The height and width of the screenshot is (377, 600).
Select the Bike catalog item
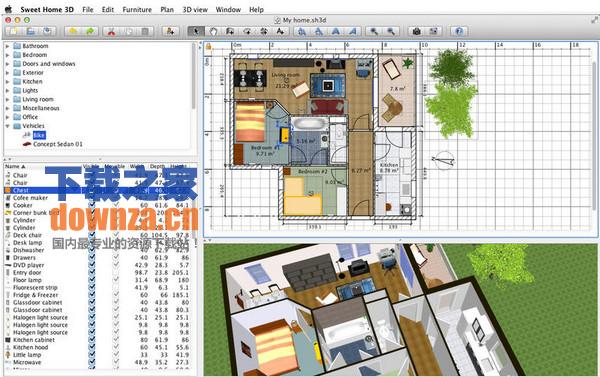39,135
